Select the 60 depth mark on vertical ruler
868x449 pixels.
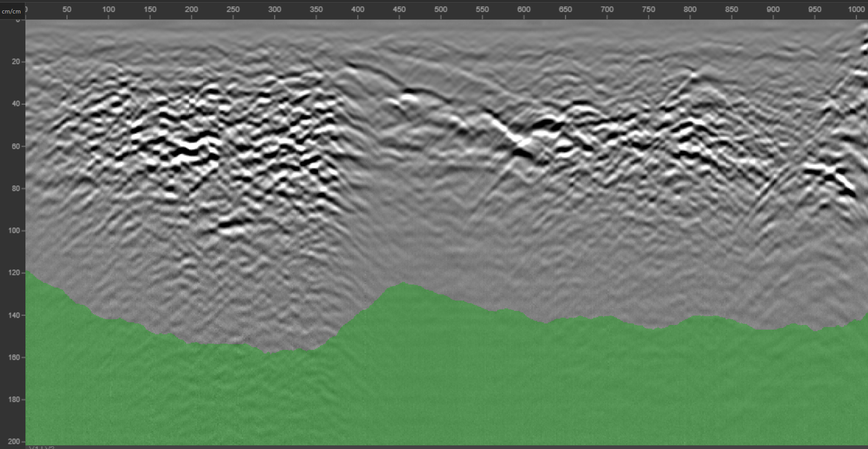point(16,146)
